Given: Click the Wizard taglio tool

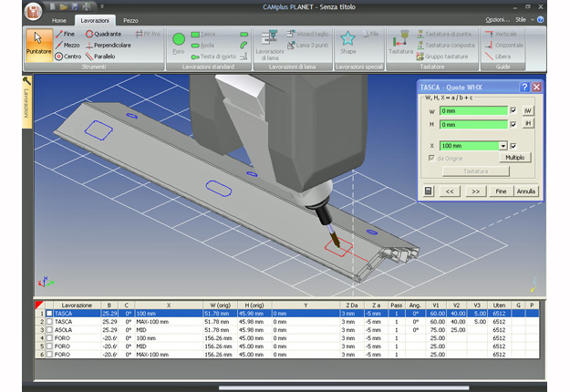Looking at the screenshot, I should click(x=307, y=34).
